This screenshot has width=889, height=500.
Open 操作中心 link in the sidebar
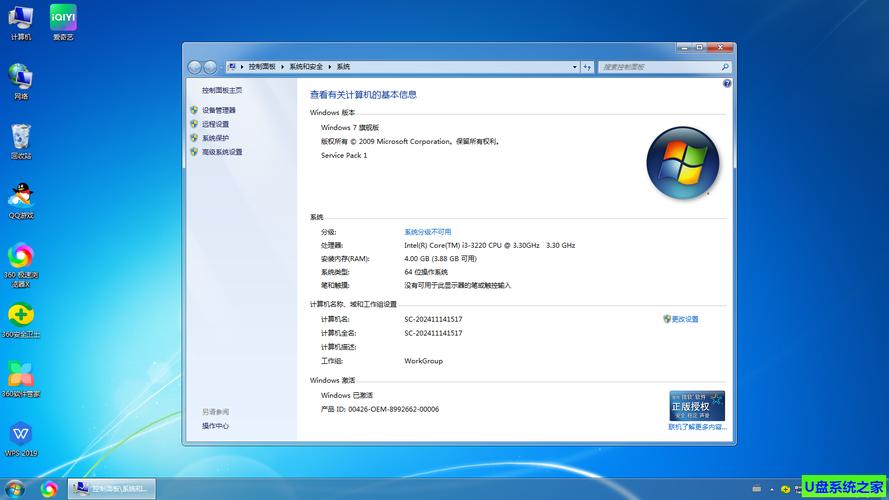[x=215, y=426]
